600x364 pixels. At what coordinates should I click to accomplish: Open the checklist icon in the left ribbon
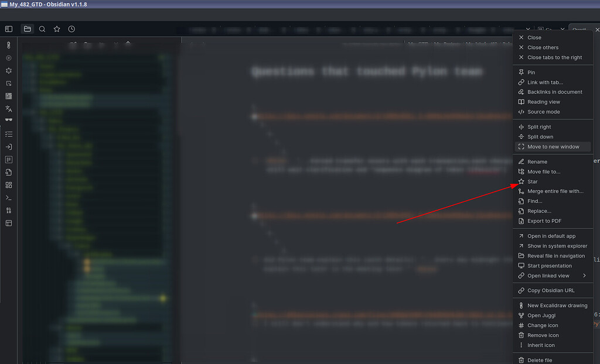(8, 133)
